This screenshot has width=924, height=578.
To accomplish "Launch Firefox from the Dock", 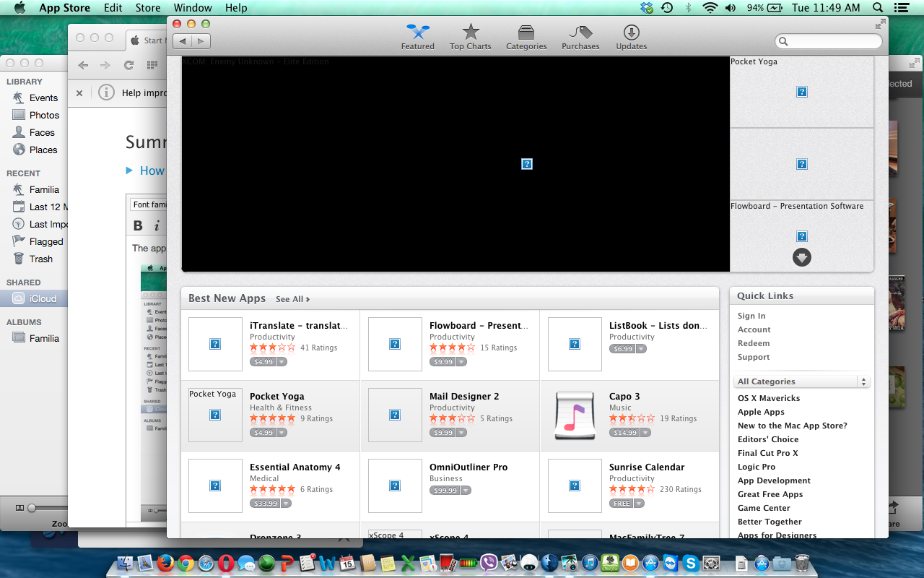I will click(165, 564).
